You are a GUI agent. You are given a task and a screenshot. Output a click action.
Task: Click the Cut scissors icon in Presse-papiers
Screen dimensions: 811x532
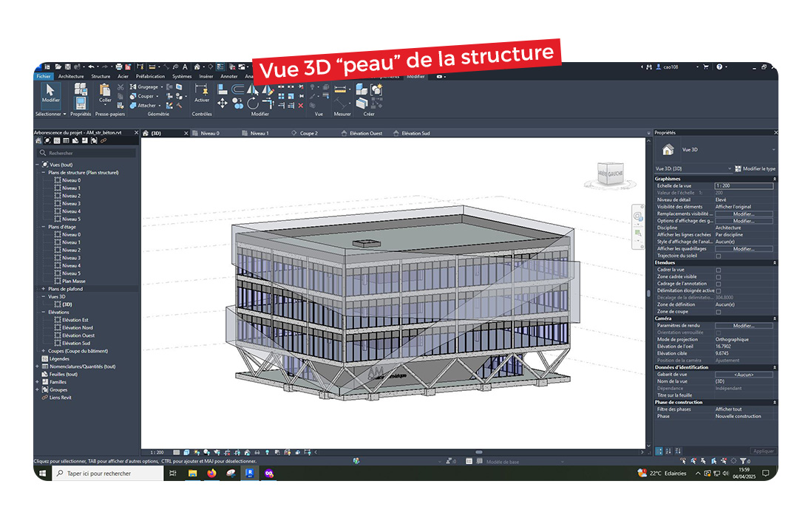(x=121, y=87)
